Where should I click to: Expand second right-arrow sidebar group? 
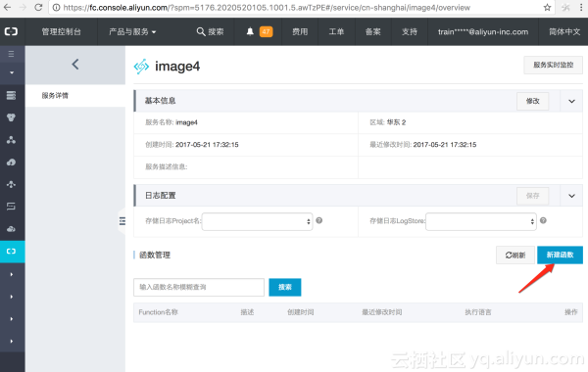point(11,297)
